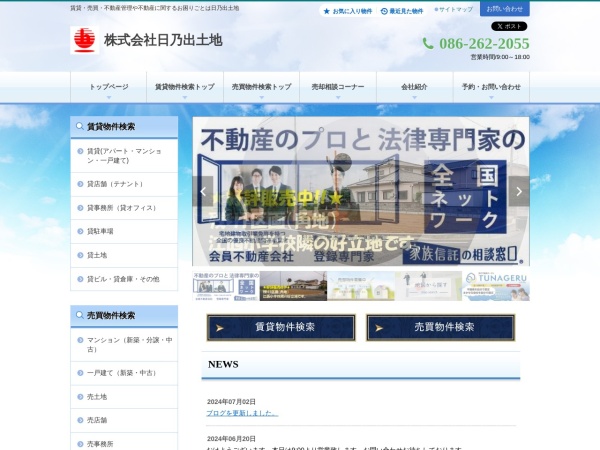The image size is (600, 450).
Task: Select fourth slider thumbnail 地図から探す
Action: click(x=429, y=286)
